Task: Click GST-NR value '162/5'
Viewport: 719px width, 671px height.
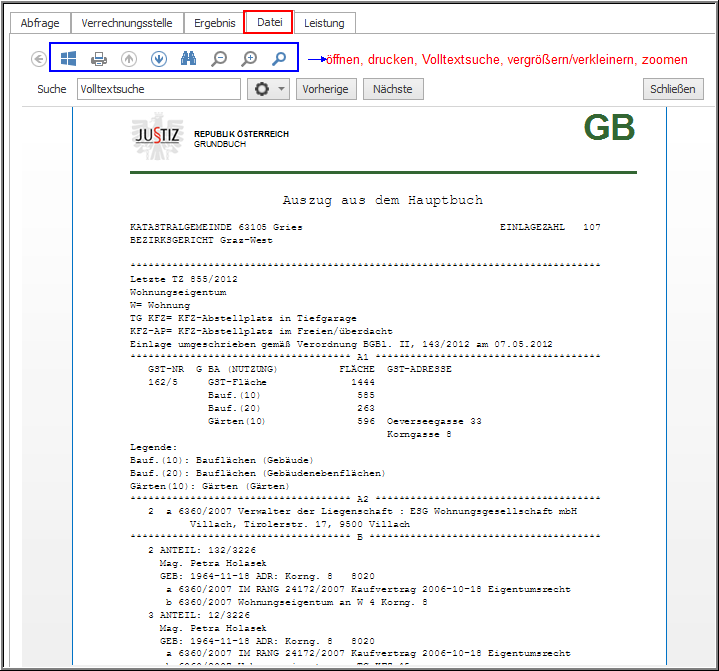Action: tap(163, 382)
